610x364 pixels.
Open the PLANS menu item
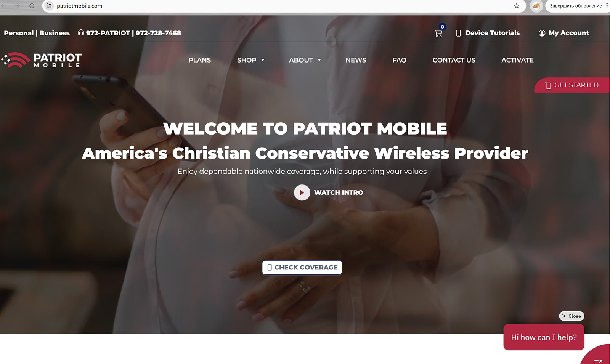coord(200,60)
